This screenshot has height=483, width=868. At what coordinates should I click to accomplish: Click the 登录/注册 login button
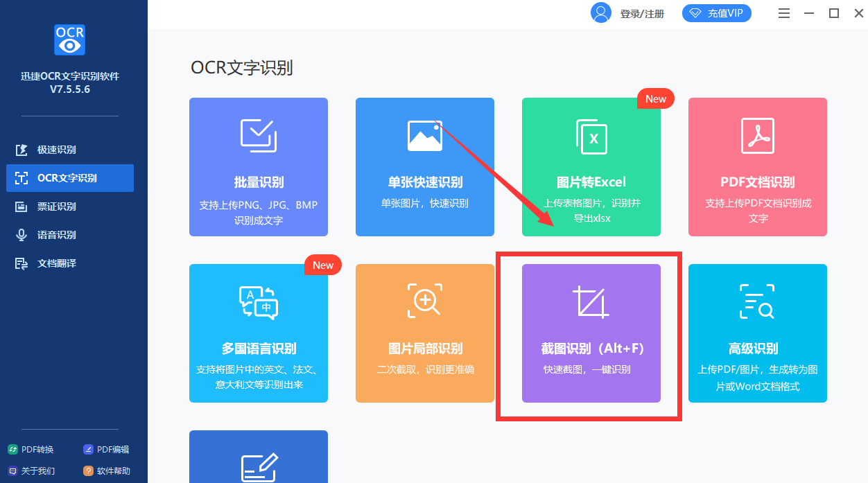[641, 12]
